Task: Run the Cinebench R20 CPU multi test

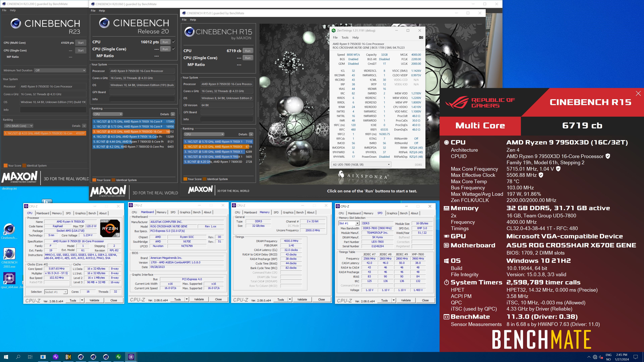Action: (x=165, y=42)
